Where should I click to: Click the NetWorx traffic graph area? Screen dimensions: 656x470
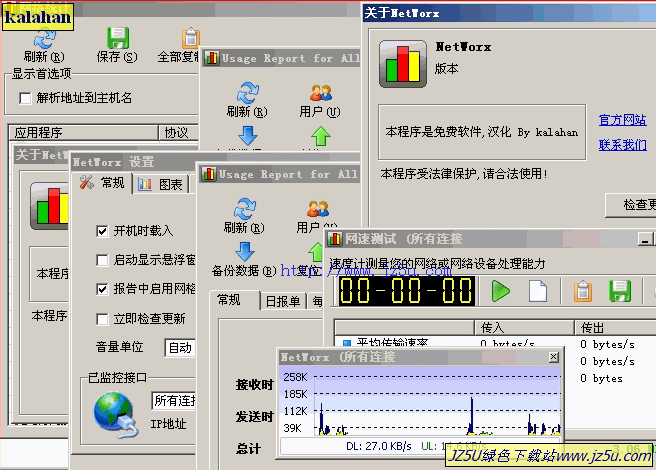[x=437, y=402]
